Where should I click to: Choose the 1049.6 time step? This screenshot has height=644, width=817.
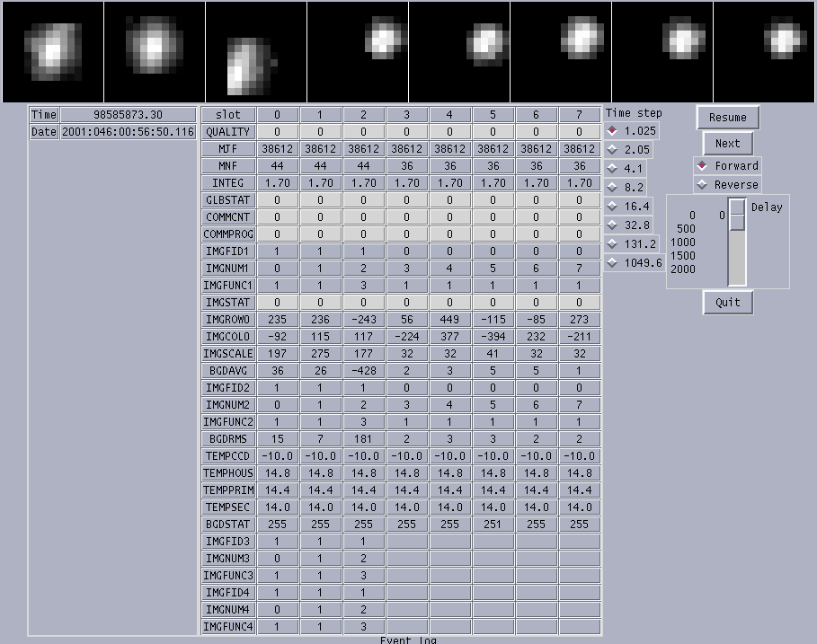pyautogui.click(x=635, y=263)
